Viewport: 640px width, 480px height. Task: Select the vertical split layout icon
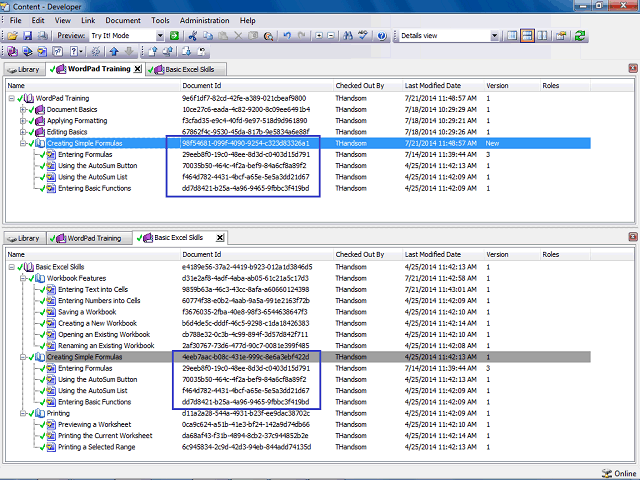[542, 36]
